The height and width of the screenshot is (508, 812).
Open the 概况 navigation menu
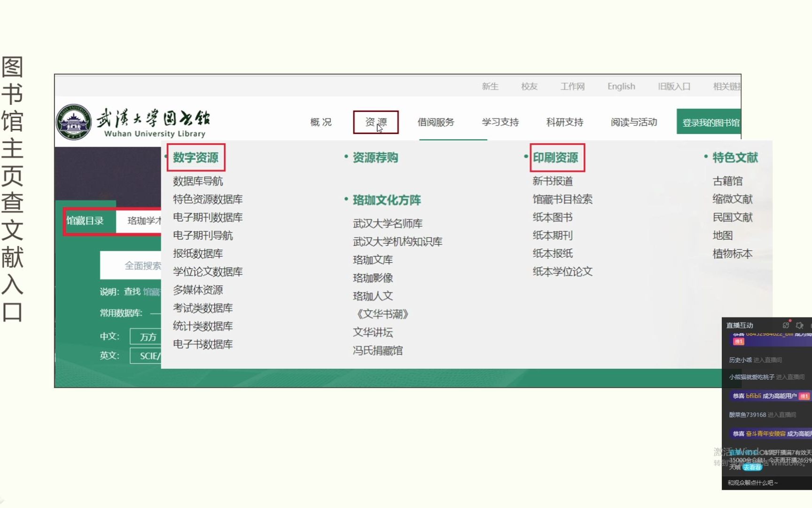321,122
